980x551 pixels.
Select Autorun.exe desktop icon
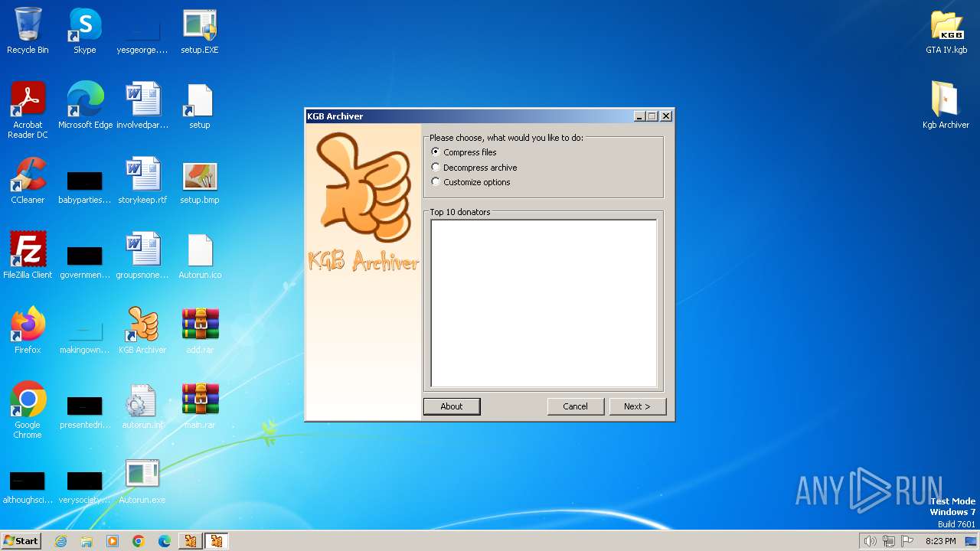pos(142,481)
